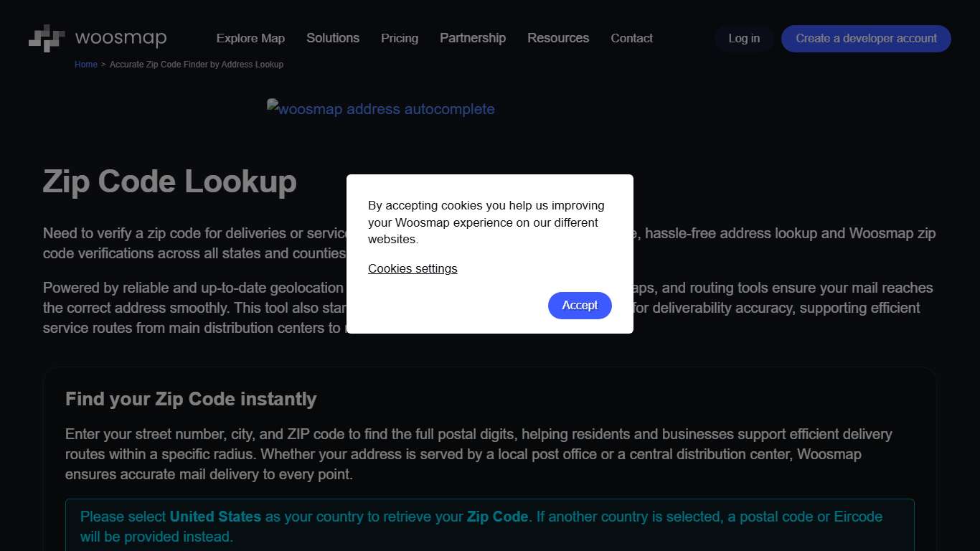Click the Find your Zip Code instantly heading
This screenshot has height=551, width=980.
point(190,399)
